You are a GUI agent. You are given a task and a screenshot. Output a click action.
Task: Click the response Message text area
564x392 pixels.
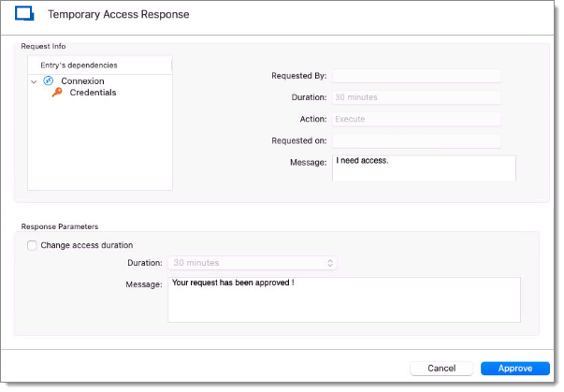pos(344,299)
